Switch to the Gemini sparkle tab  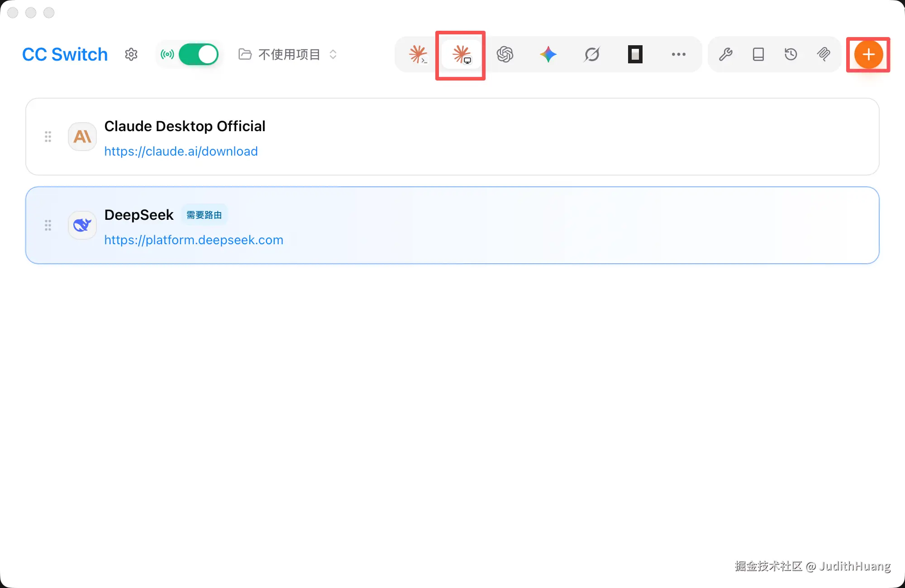548,54
